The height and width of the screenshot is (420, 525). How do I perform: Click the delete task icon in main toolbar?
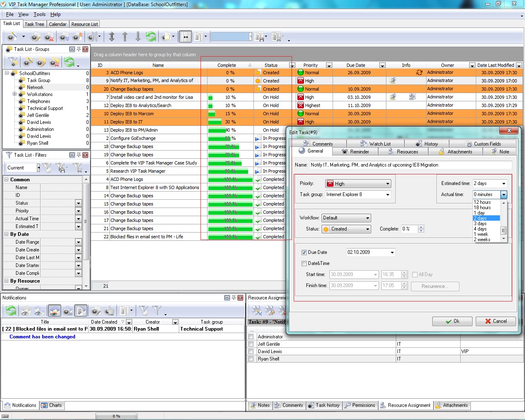coord(49,37)
